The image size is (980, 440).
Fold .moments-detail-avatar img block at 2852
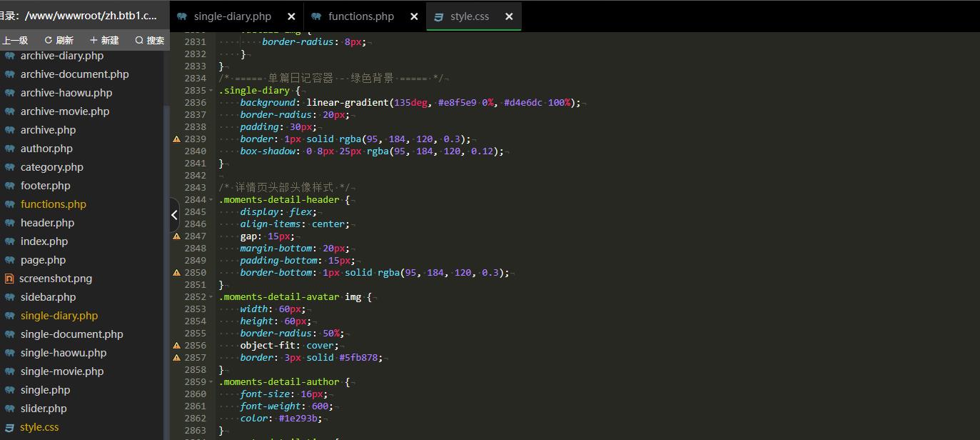click(211, 297)
